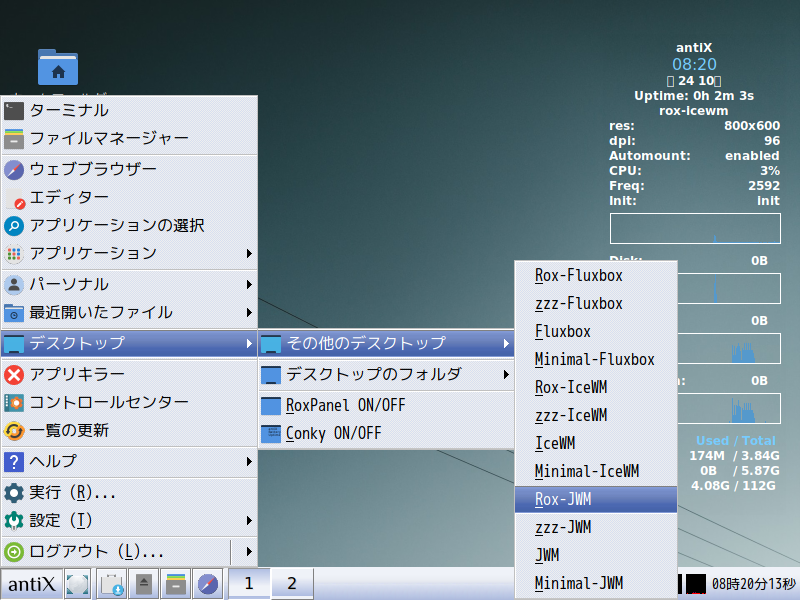This screenshot has height=600, width=800.
Task: Toggle RoxPanel ON/OFF
Action: click(x=386, y=406)
